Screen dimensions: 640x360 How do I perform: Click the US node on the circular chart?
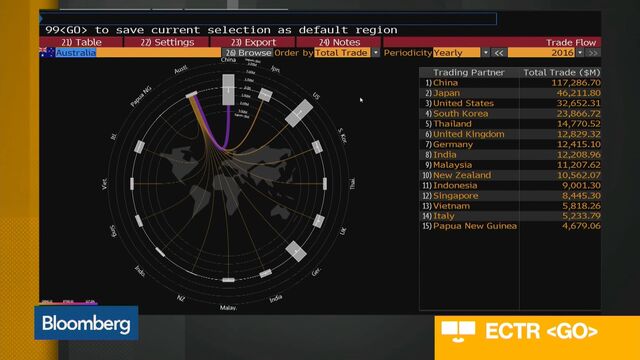tap(299, 113)
